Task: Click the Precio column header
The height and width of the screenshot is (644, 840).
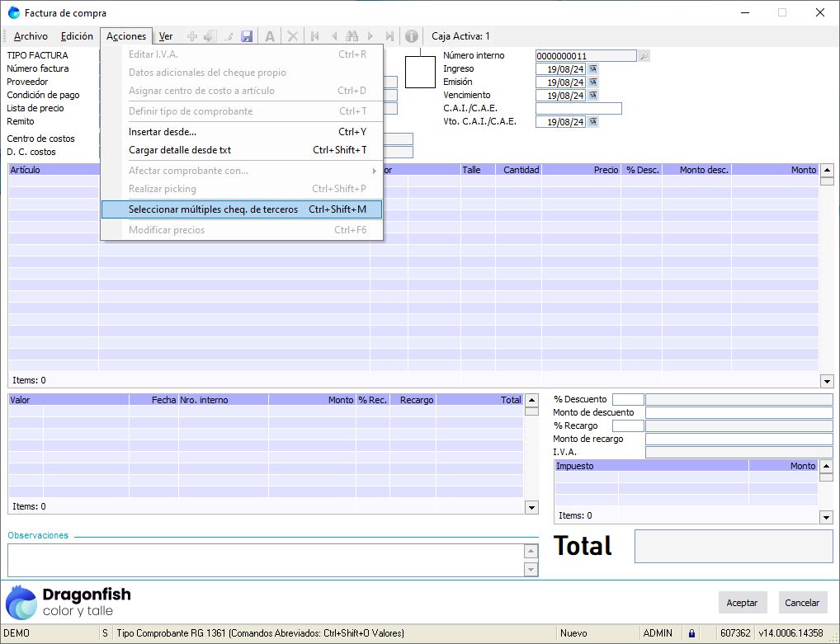Action: point(582,170)
